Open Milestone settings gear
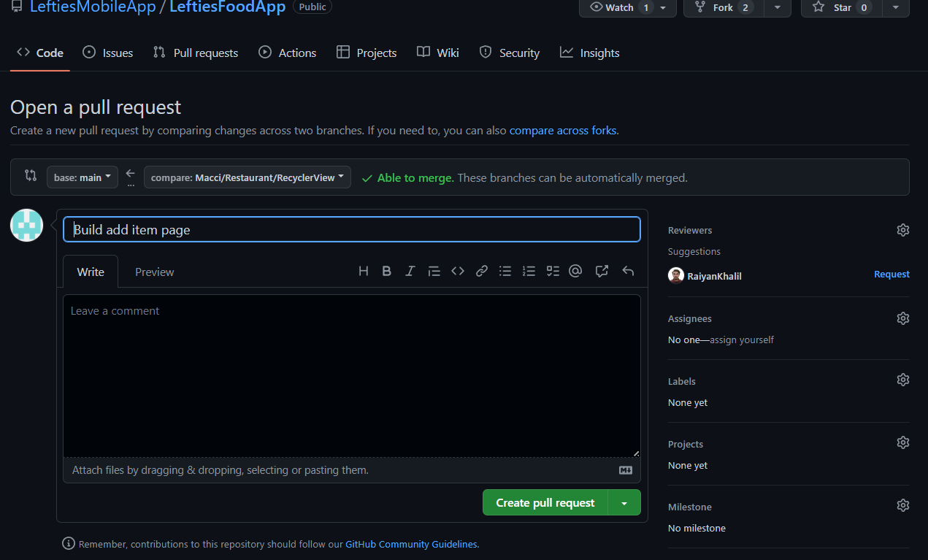 click(903, 505)
